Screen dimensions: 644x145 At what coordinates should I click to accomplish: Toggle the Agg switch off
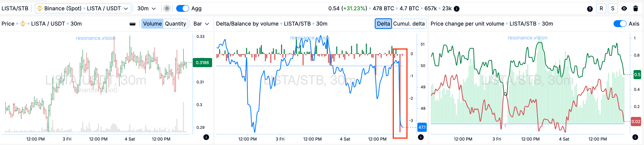[182, 9]
